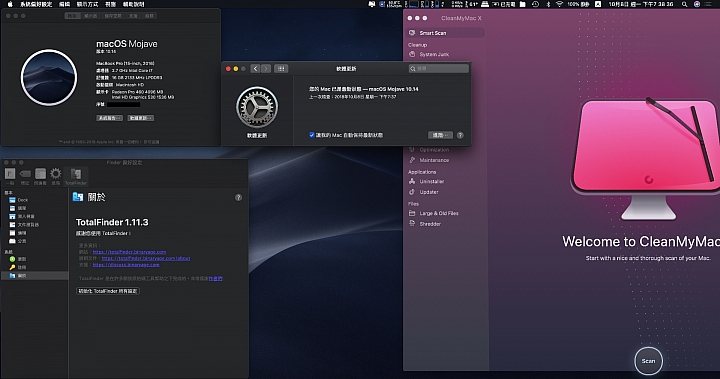Select Dock item in TotalFinder sidebar
Viewport: 720px width, 379px height.
22,200
